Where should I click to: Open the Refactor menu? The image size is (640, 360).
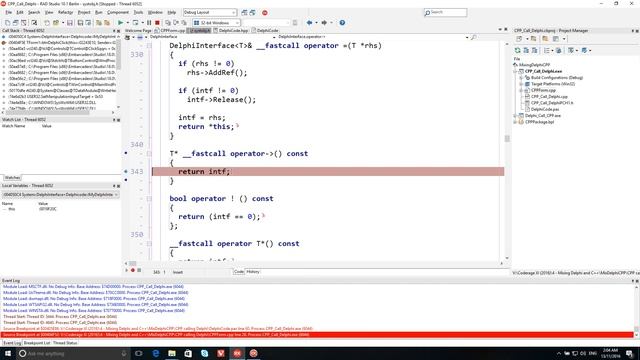tap(65, 13)
